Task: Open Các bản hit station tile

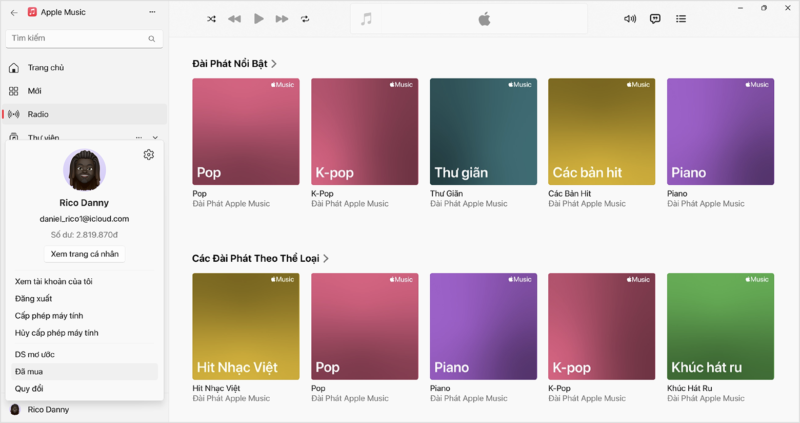Action: (x=602, y=132)
